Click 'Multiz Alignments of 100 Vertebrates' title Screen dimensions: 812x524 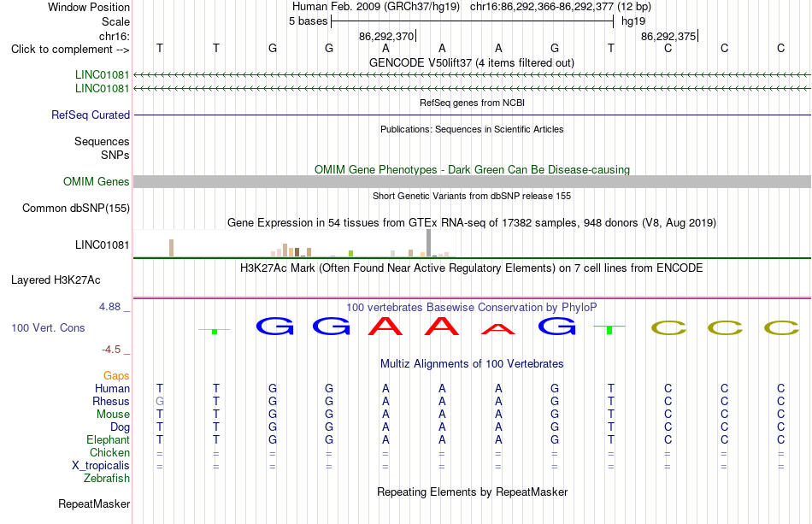pyautogui.click(x=472, y=363)
